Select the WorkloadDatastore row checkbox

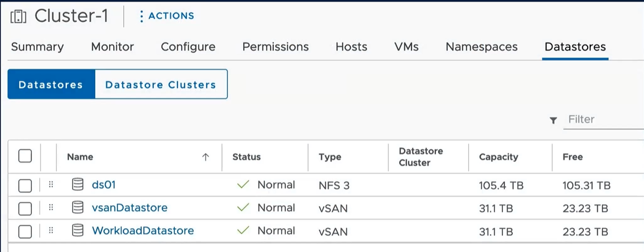25,231
